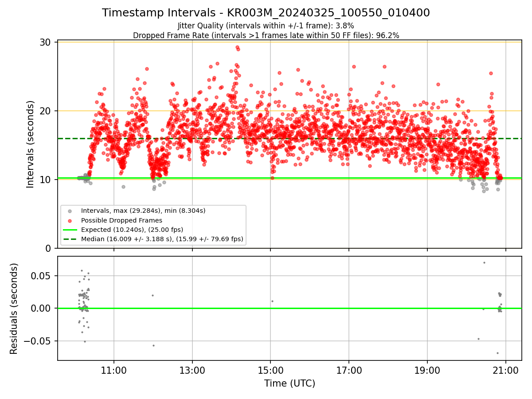Screen dimensions: 532x399
Task: Click the 'Expected (10.240s), (25.00 fps)' legend entry
Action: 132,230
